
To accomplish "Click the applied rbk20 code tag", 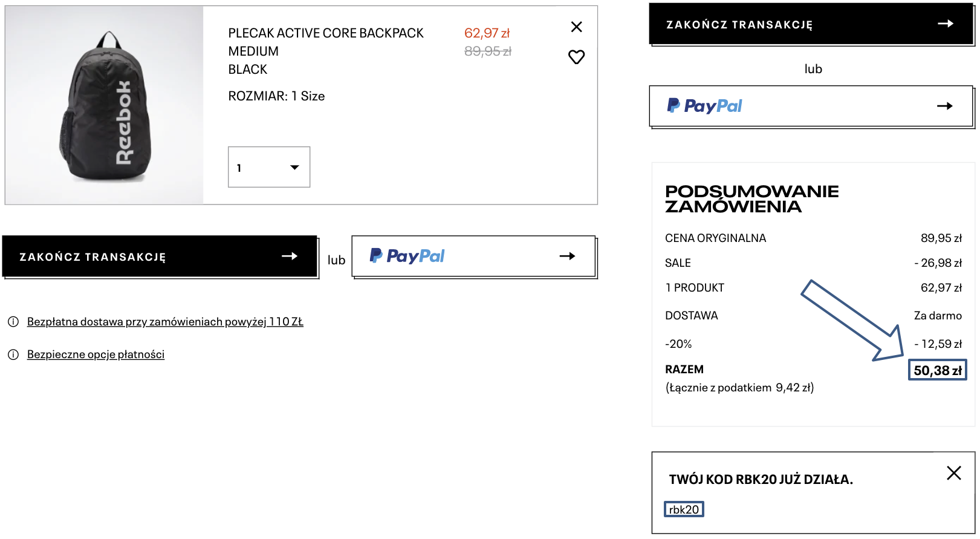I will click(x=684, y=509).
